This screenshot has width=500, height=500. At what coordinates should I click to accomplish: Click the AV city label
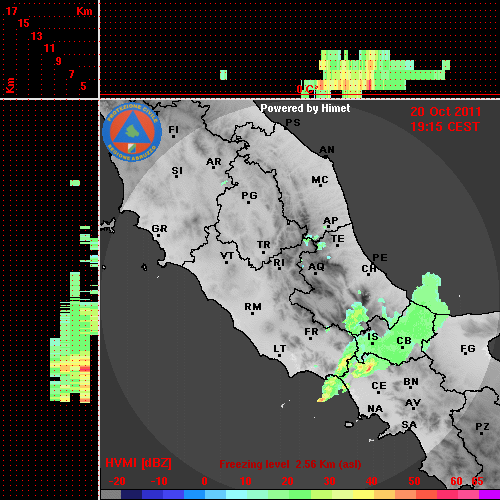point(413,403)
